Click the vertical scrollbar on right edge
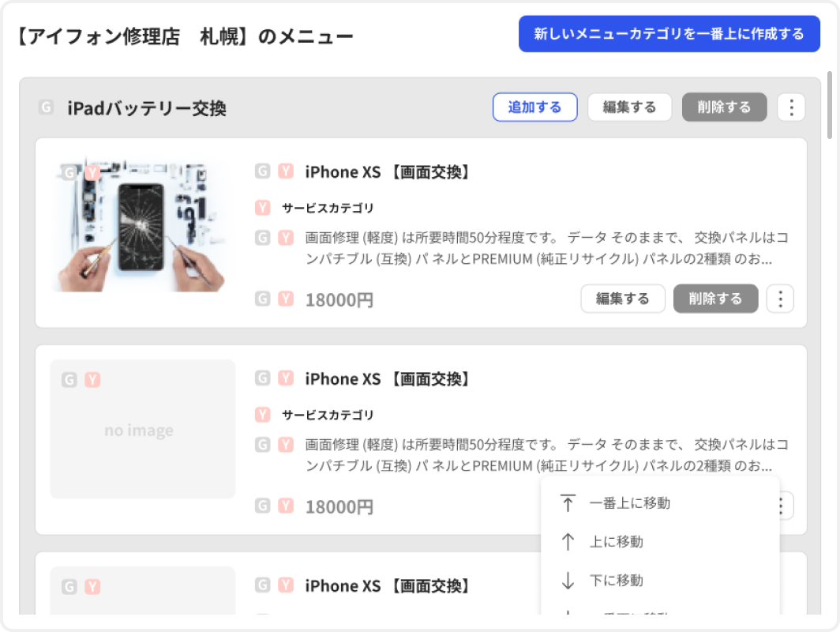Screen dimensions: 840x632 pos(829,104)
